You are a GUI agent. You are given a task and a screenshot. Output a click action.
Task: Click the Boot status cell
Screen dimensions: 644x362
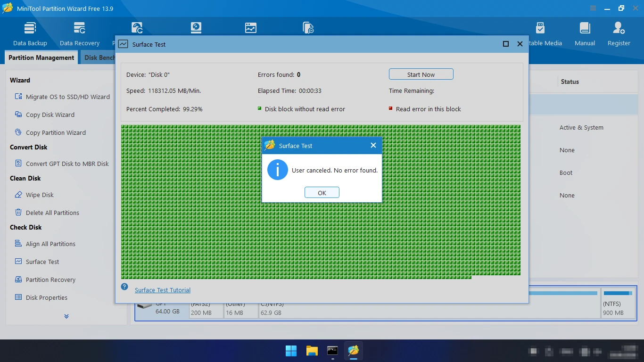click(566, 173)
